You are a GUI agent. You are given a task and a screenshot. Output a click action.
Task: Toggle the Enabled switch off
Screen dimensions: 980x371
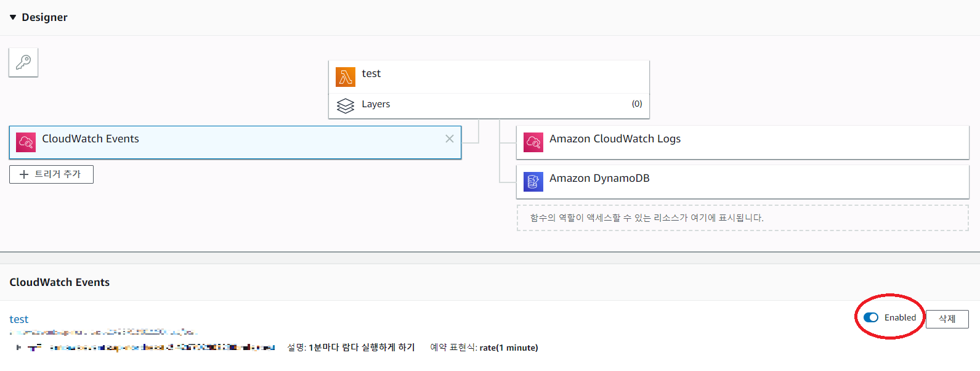871,317
